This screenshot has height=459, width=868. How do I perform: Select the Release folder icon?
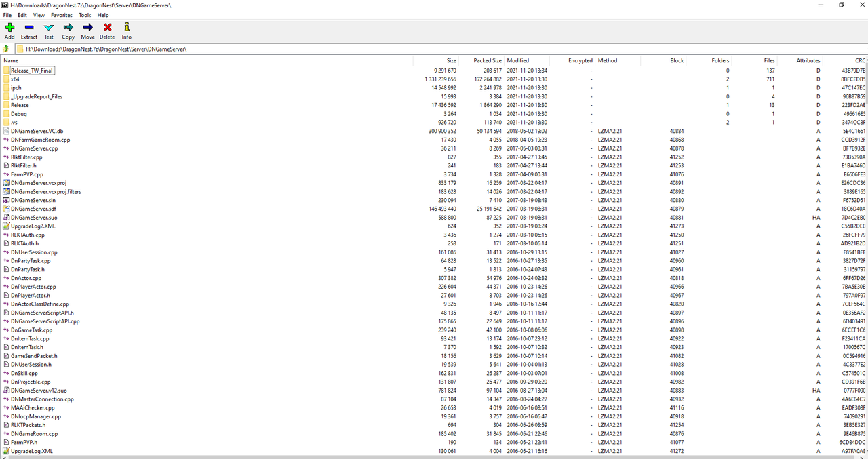click(6, 105)
